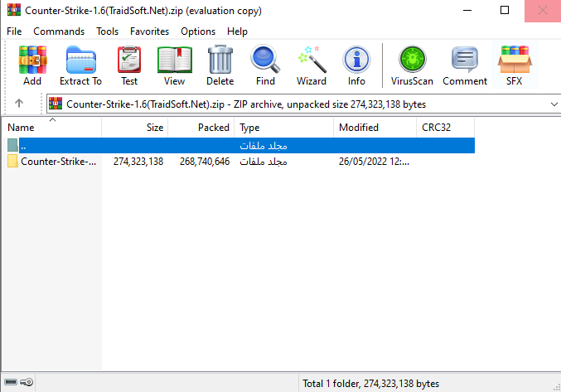This screenshot has width=561, height=392.
Task: Open the Commands menu
Action: click(59, 31)
